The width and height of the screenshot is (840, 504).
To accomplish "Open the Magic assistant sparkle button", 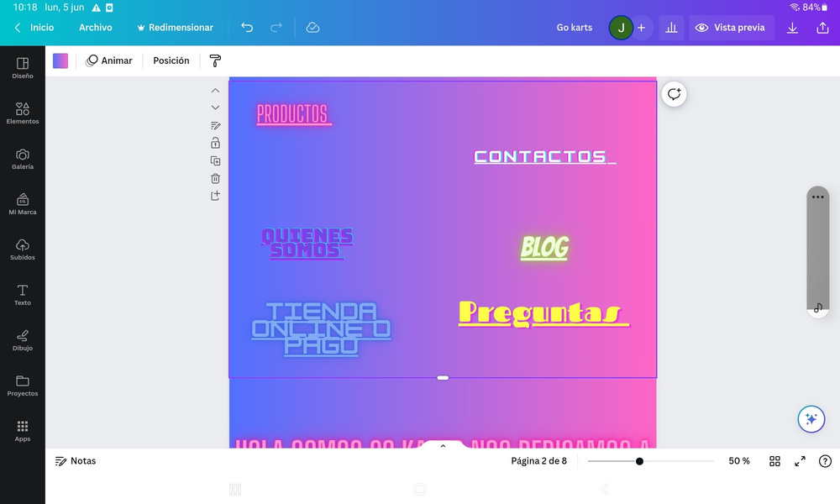I will 811,419.
